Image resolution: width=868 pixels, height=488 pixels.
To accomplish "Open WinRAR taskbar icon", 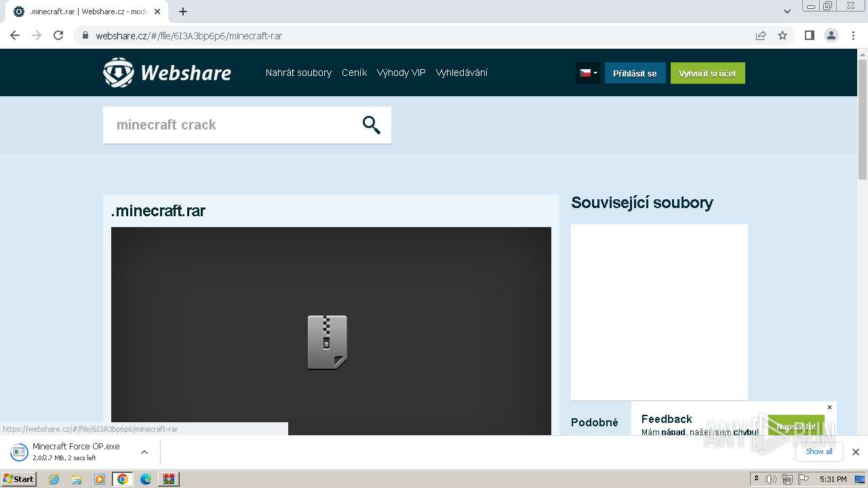I will [169, 479].
